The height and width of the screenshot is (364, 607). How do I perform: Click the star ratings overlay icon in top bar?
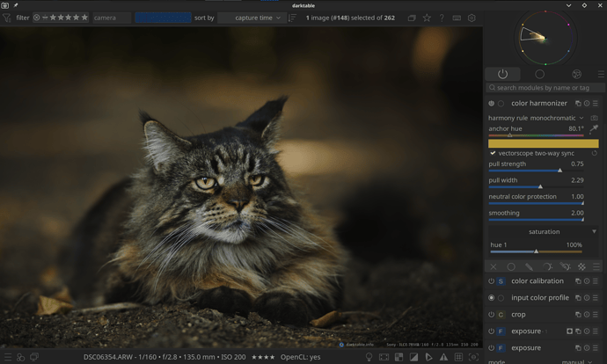427,18
